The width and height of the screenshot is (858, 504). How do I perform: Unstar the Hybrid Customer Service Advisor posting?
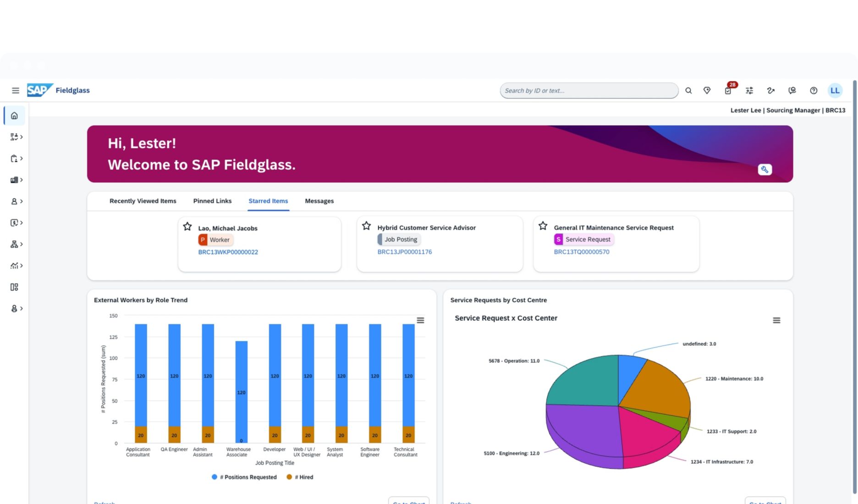click(x=366, y=225)
